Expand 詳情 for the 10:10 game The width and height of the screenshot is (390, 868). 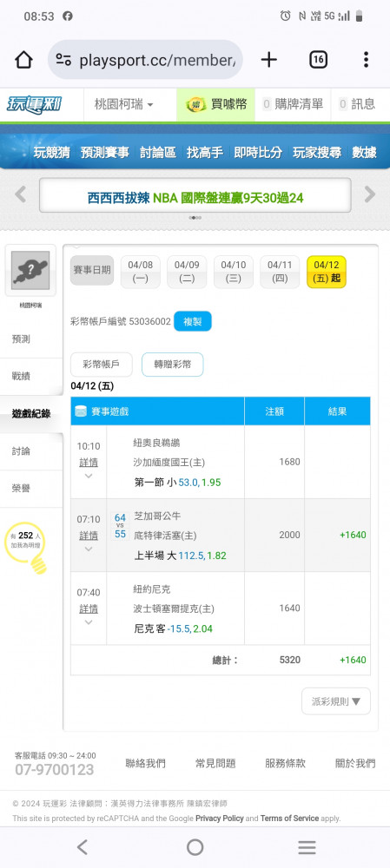tap(88, 463)
